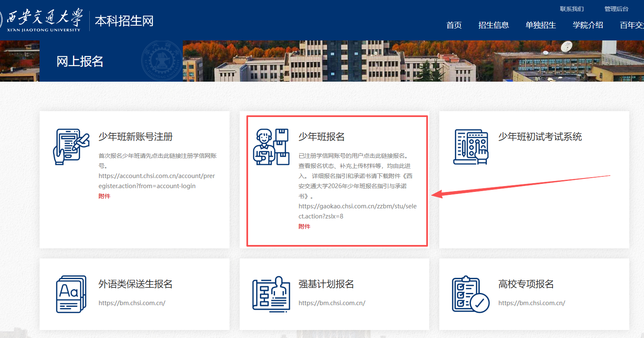The image size is (644, 338).
Task: Click the 少年班报名 heading
Action: (x=322, y=137)
